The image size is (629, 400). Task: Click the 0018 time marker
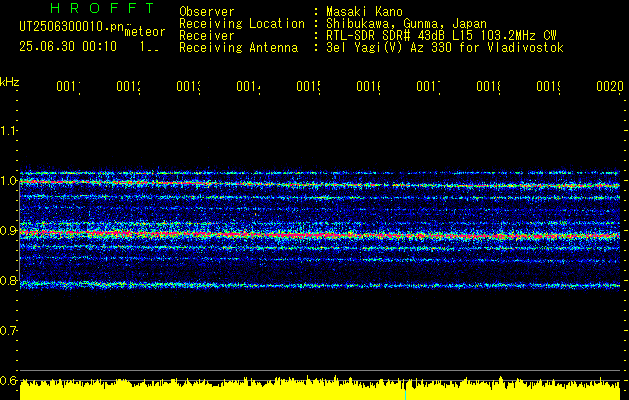pyautogui.click(x=489, y=86)
